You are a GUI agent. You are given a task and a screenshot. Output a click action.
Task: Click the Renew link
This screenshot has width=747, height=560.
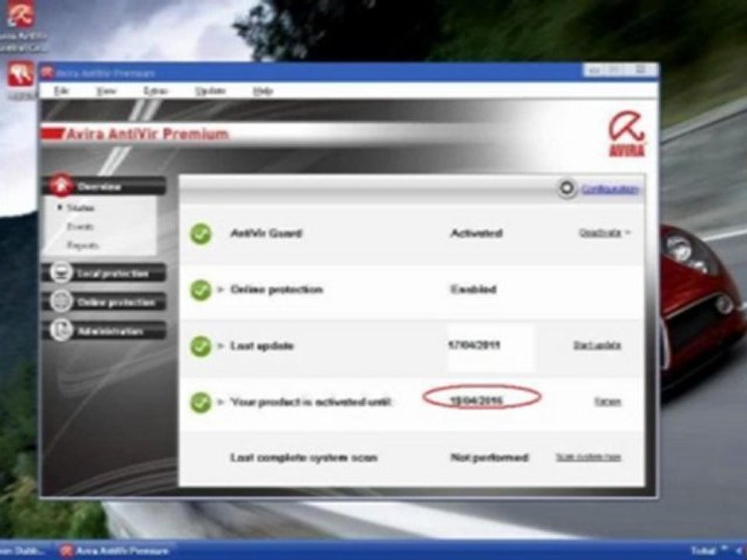tap(608, 401)
